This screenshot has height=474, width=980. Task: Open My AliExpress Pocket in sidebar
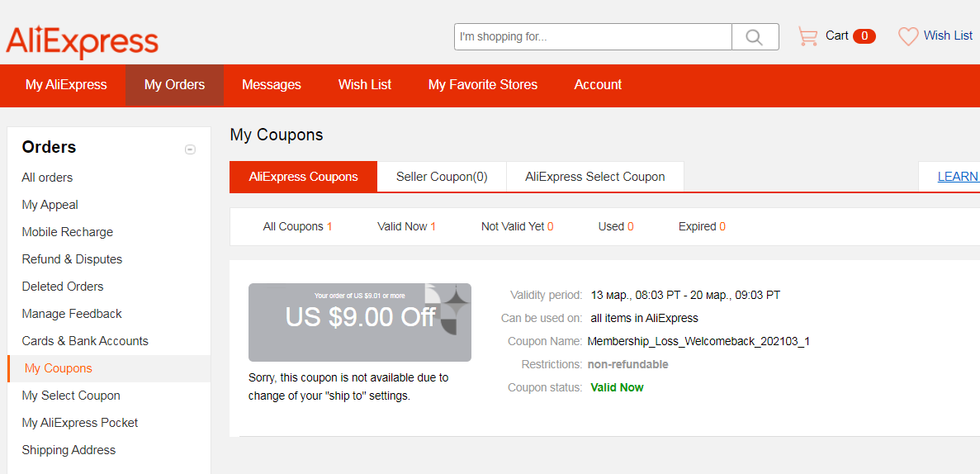click(x=80, y=423)
